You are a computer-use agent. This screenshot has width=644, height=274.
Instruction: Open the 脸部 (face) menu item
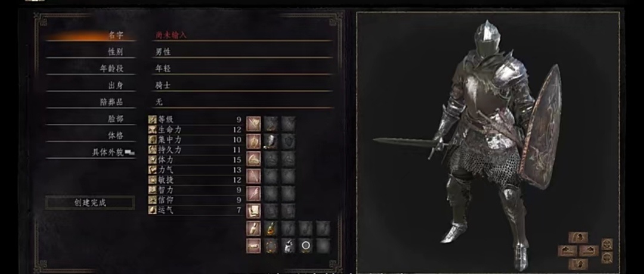click(x=91, y=119)
